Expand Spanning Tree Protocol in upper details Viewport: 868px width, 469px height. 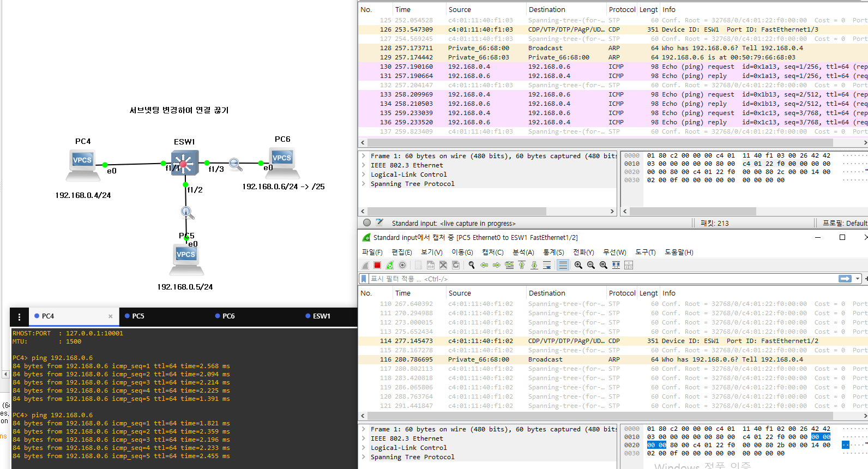(x=364, y=184)
